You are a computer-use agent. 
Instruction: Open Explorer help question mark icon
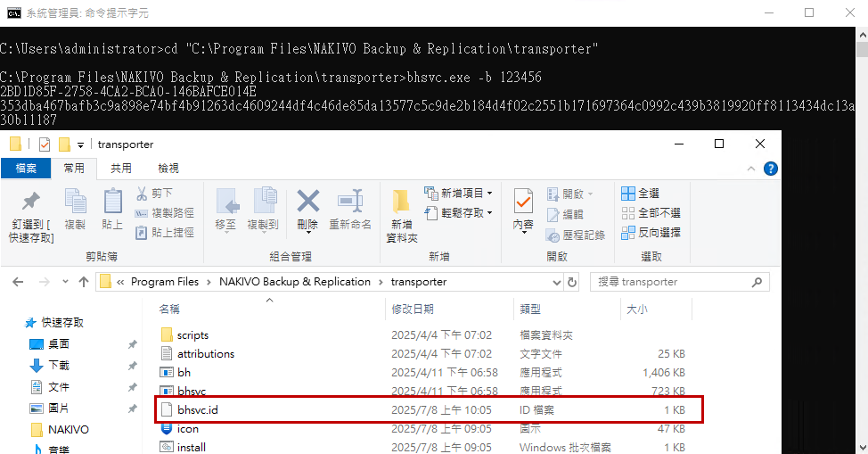pos(770,169)
